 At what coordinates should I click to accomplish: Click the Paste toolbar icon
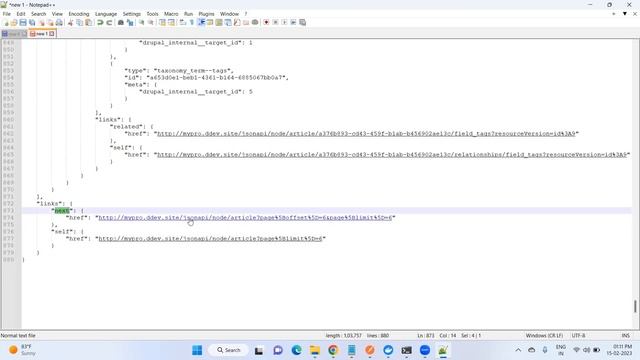(88, 22)
